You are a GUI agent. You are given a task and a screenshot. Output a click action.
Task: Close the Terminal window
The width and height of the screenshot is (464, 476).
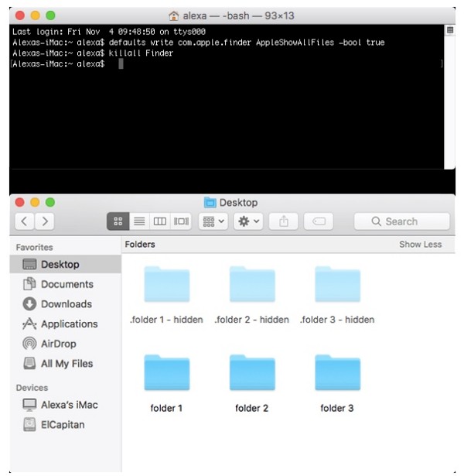click(x=20, y=15)
